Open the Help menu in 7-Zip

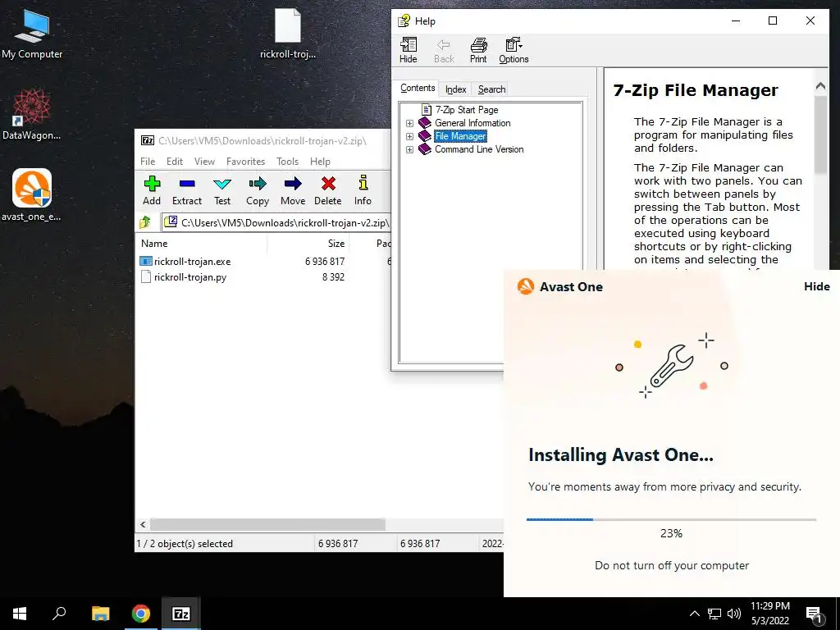point(320,162)
